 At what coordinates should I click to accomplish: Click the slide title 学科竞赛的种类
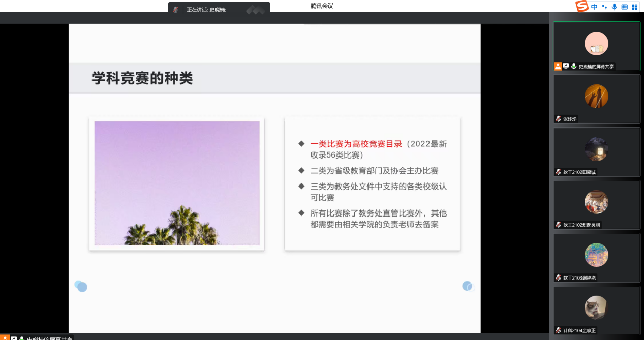pyautogui.click(x=142, y=78)
